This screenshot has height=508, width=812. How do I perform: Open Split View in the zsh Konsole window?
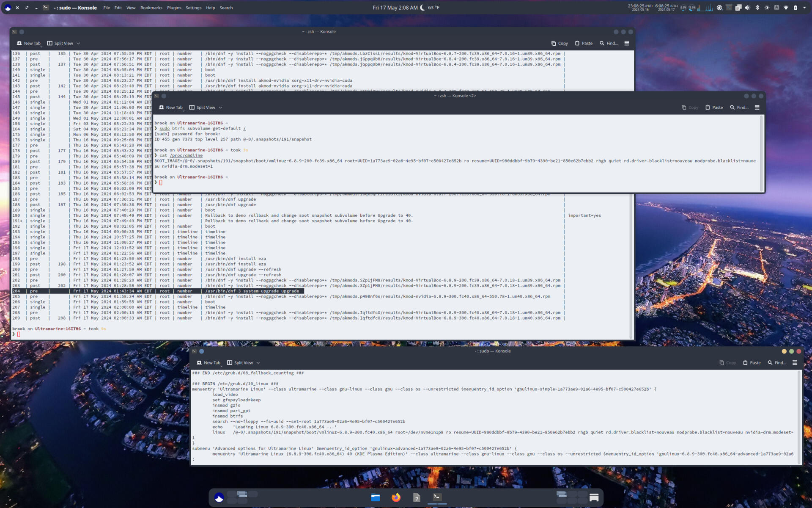[60, 43]
